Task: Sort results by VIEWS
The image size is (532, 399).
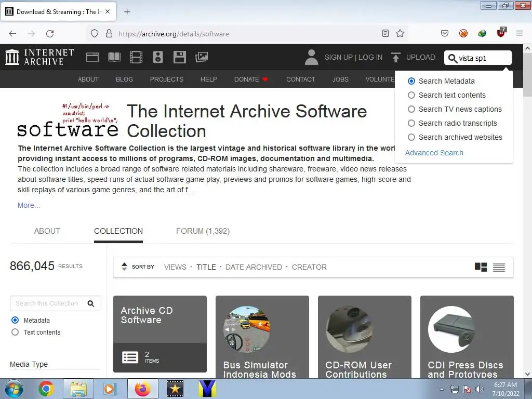Action: 175,267
